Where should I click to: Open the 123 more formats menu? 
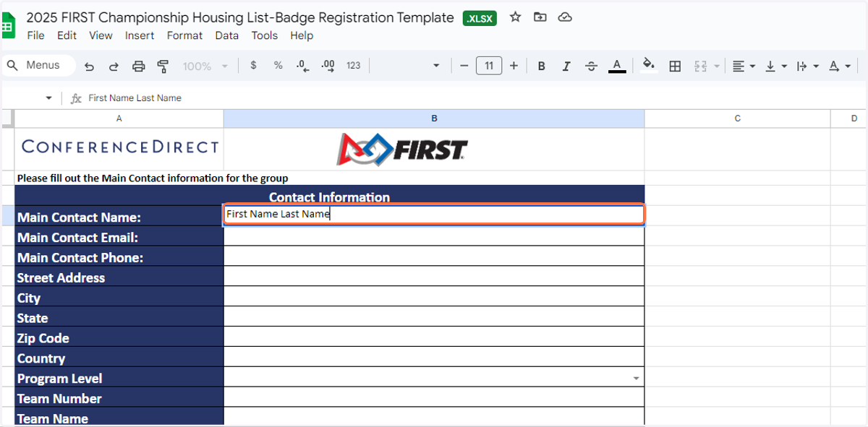coord(353,66)
